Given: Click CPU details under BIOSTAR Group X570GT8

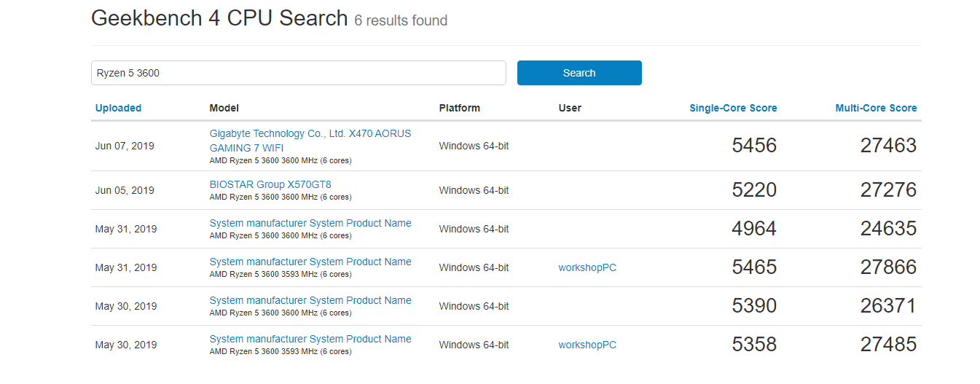Looking at the screenshot, I should tap(281, 197).
